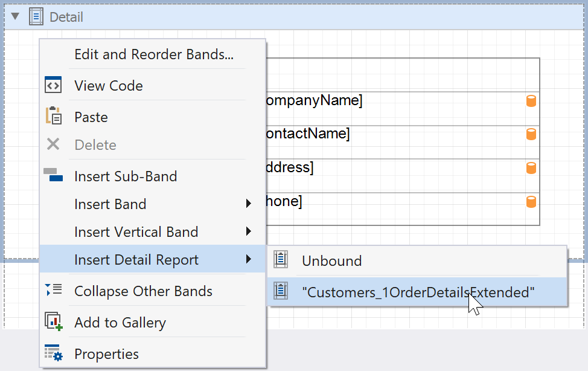
Task: Click the data binding icon beside [Address]
Action: (x=529, y=167)
